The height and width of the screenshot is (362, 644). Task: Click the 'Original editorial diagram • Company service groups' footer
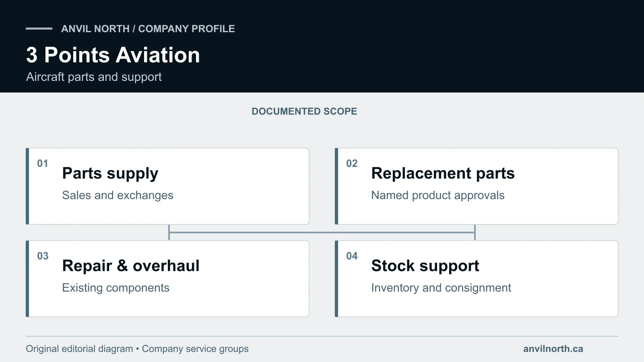tap(137, 349)
